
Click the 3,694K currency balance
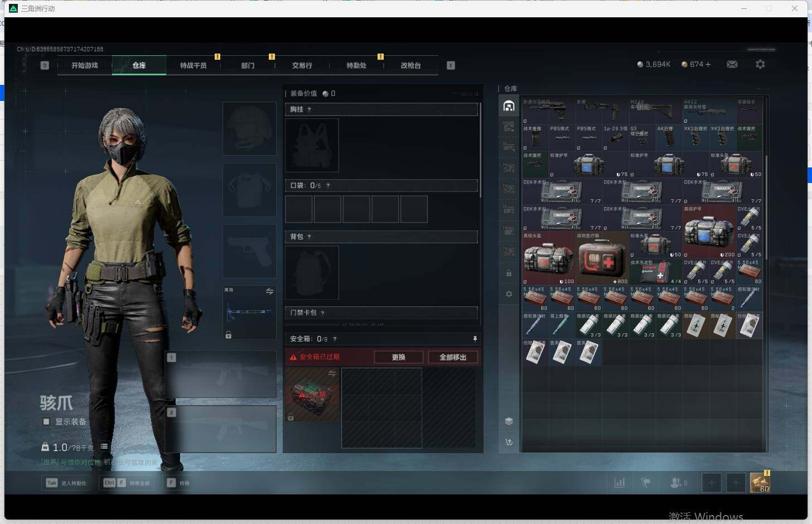[654, 64]
